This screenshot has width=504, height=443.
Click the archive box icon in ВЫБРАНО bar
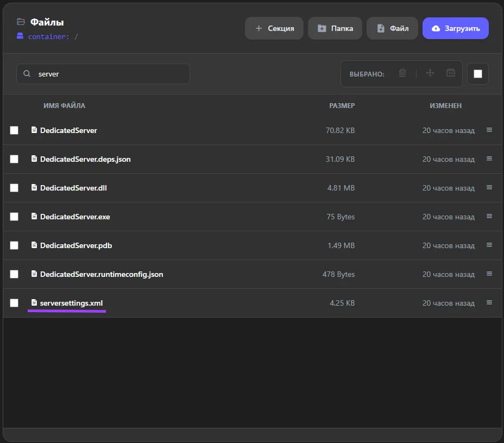click(x=451, y=73)
